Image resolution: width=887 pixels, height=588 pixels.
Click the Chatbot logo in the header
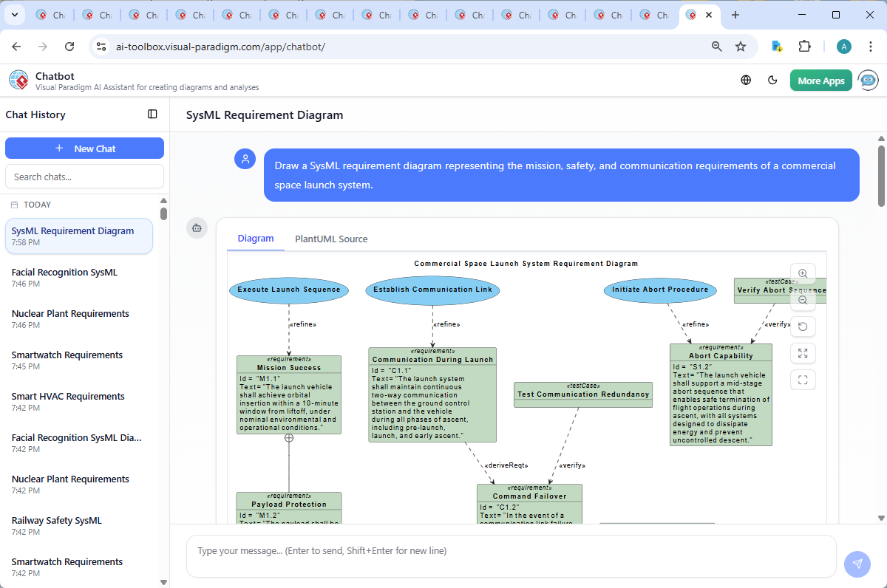18,80
